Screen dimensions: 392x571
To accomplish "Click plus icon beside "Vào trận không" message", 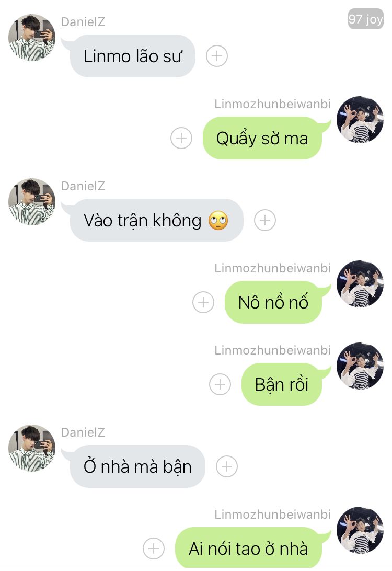I will [x=265, y=220].
